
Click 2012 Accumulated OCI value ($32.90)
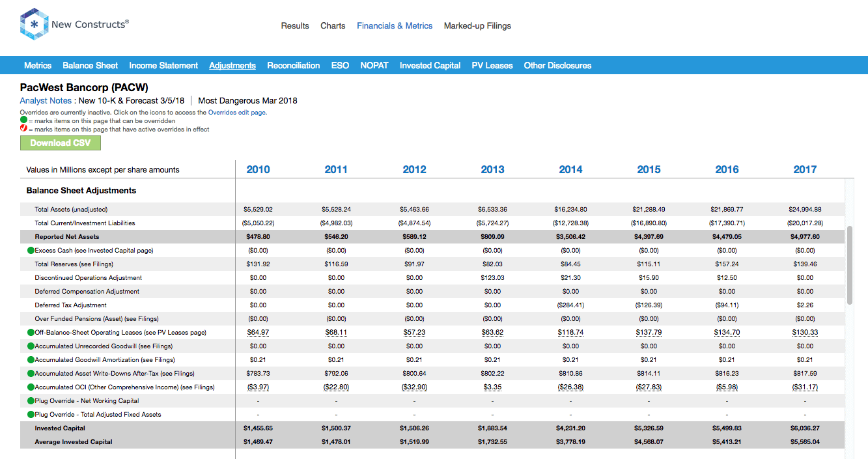[414, 387]
